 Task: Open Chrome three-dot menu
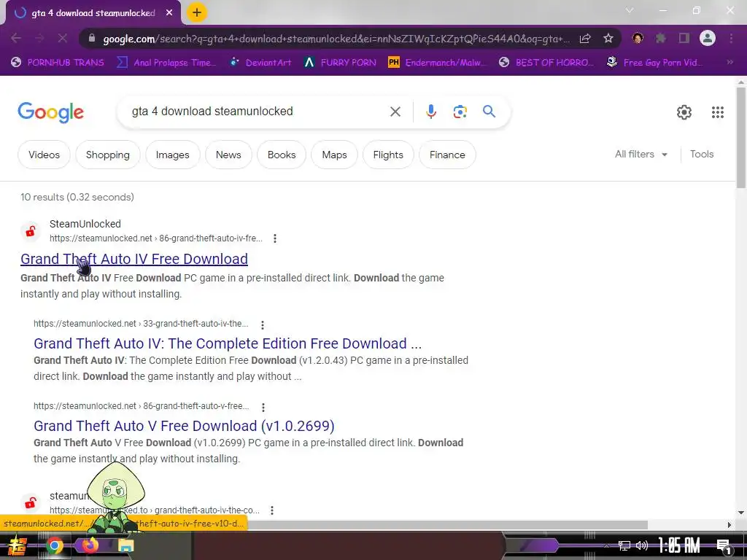coord(731,38)
